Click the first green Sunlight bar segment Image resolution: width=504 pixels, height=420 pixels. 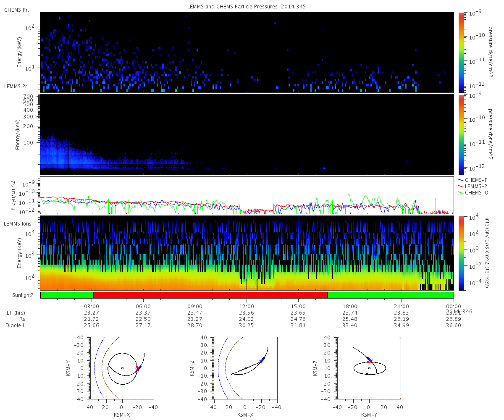tap(67, 295)
